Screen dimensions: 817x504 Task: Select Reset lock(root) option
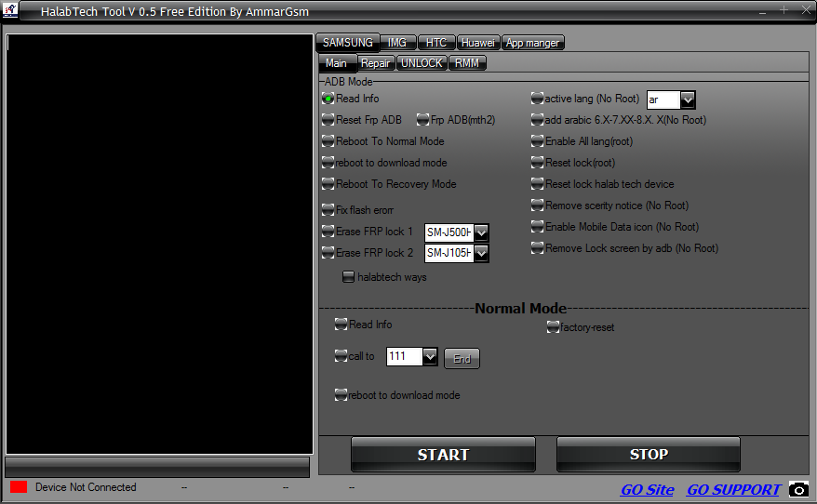point(537,163)
